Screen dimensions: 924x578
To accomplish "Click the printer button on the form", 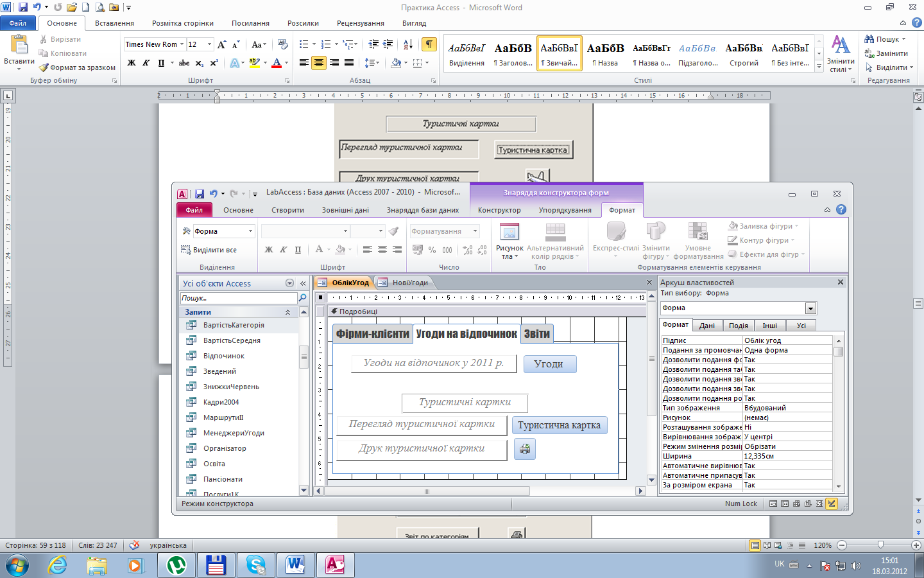I will pyautogui.click(x=525, y=449).
